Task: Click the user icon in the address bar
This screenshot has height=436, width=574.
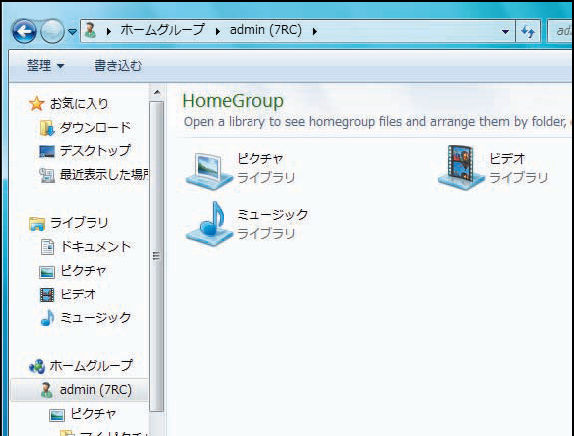Action: (x=90, y=30)
